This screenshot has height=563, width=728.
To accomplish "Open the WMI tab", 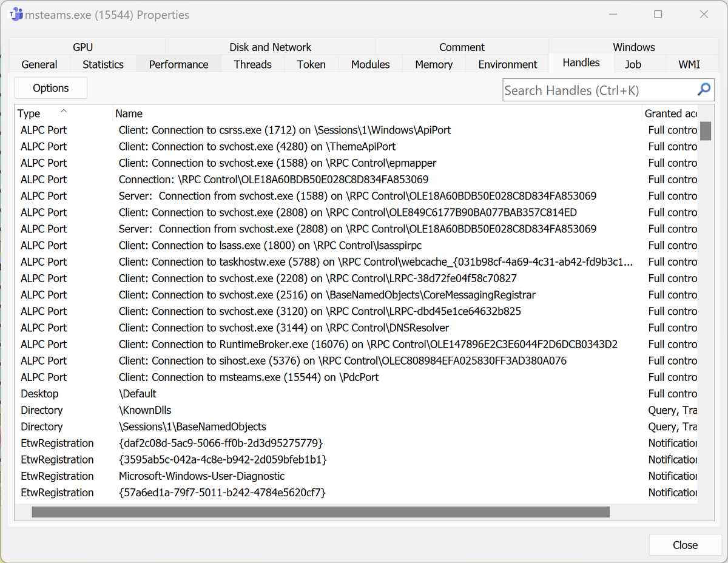I will pyautogui.click(x=689, y=64).
